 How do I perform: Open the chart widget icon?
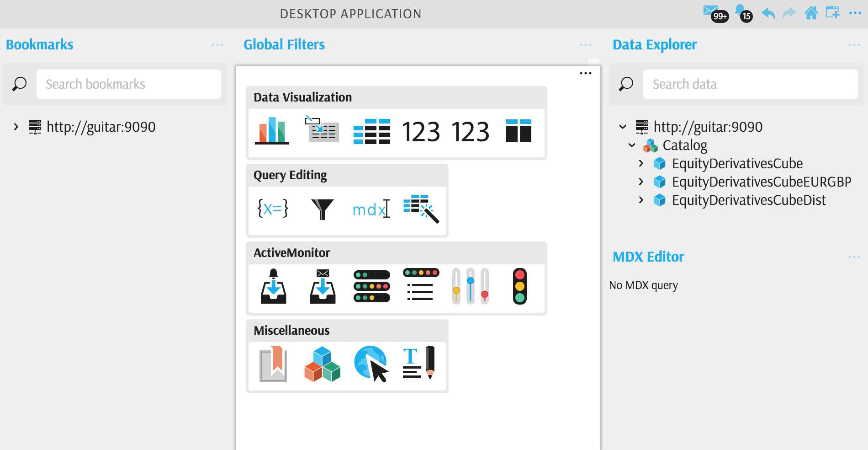click(x=272, y=131)
